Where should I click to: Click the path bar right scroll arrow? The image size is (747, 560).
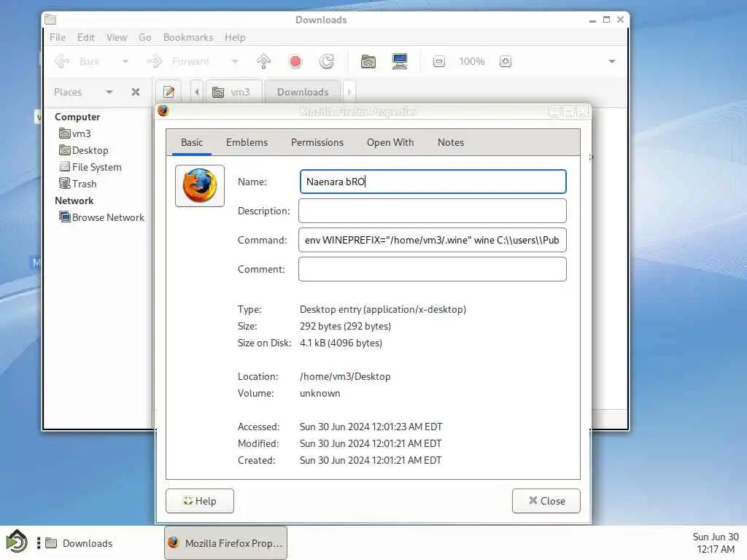(349, 91)
